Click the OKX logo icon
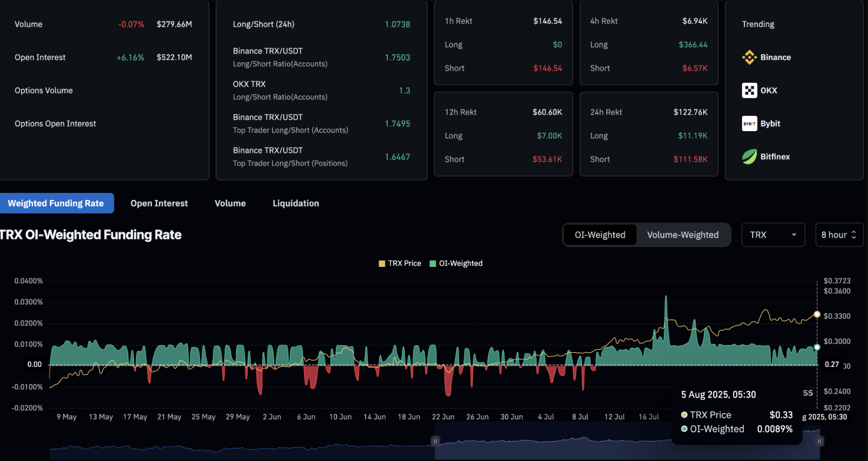 (x=749, y=91)
